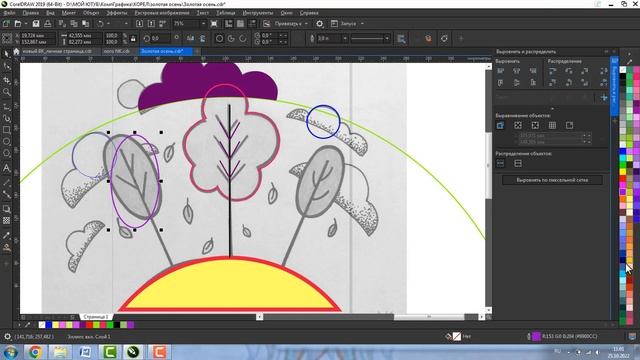Open Google Chrome from the taskbar
Viewport: 640px width, 360px height.
[36, 351]
